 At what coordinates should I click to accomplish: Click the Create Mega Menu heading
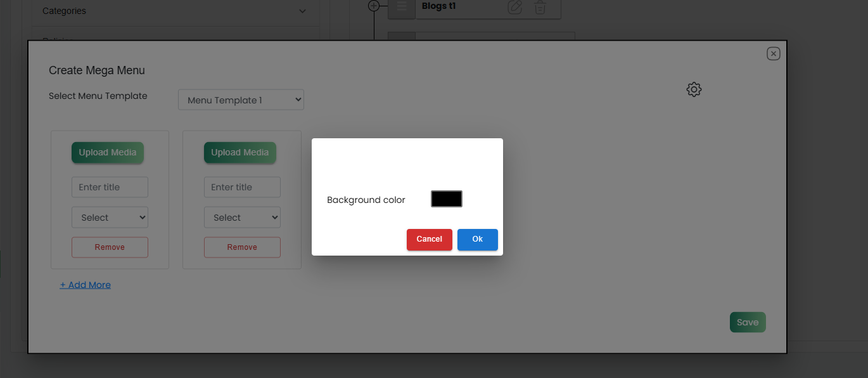97,70
